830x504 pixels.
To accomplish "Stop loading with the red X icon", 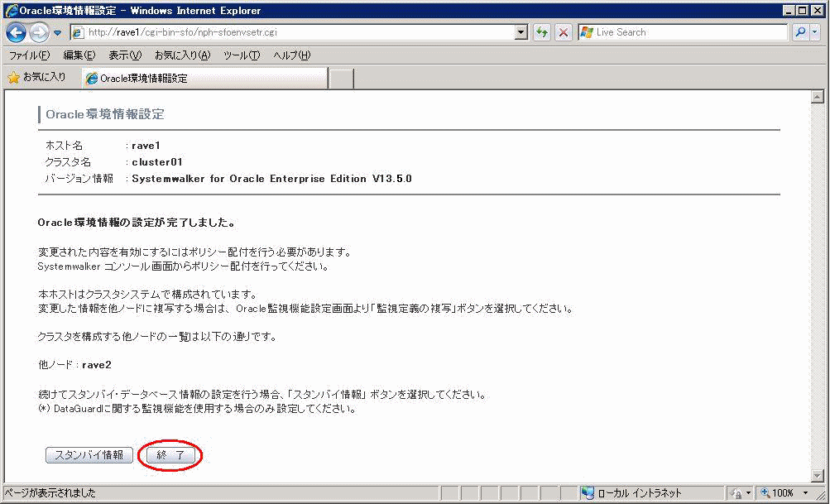I will 564,32.
